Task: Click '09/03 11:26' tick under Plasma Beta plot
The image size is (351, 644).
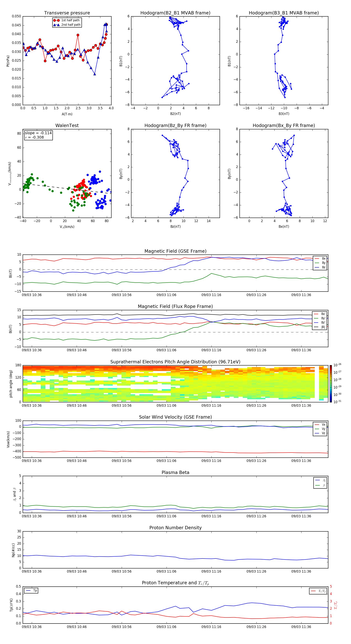Action: click(x=256, y=516)
